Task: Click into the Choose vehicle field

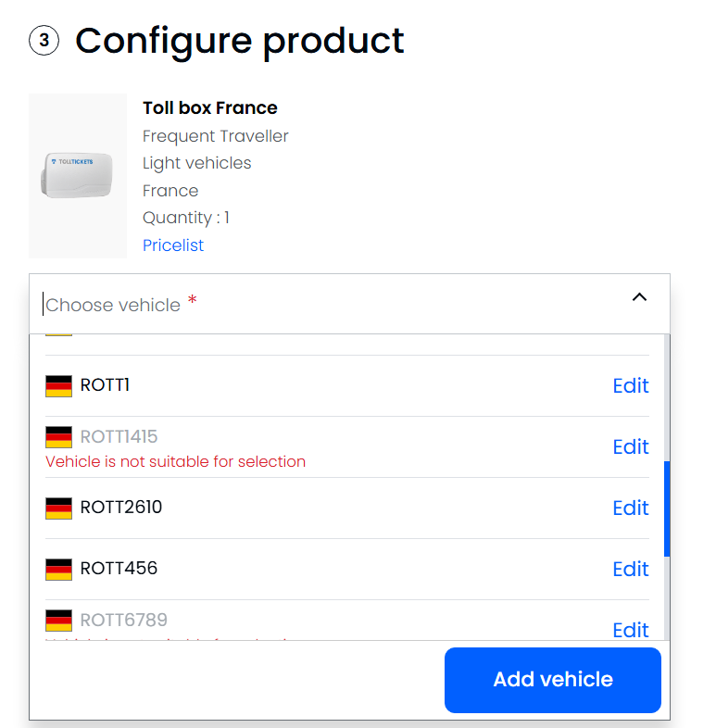Action: [349, 304]
